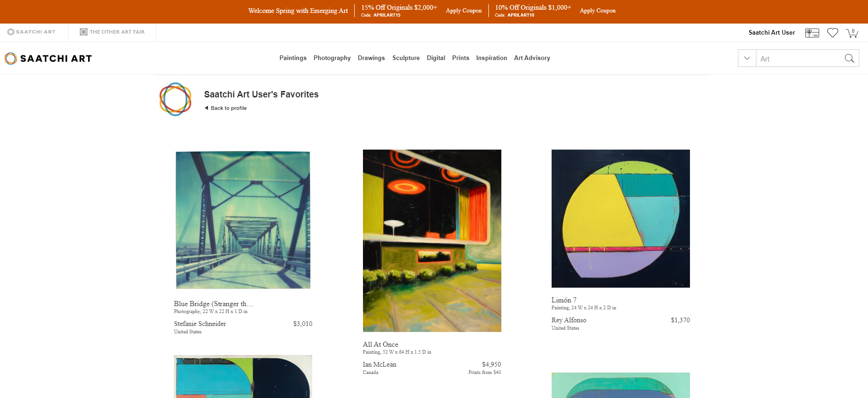
Task: Click the Saatchi Art user profile avatar
Action: (x=175, y=99)
